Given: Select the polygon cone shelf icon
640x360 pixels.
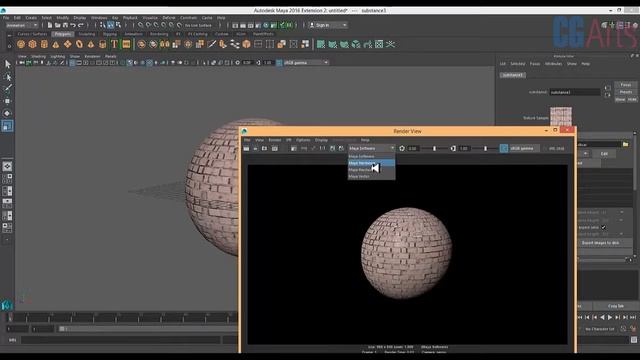Looking at the screenshot, I should (56, 44).
